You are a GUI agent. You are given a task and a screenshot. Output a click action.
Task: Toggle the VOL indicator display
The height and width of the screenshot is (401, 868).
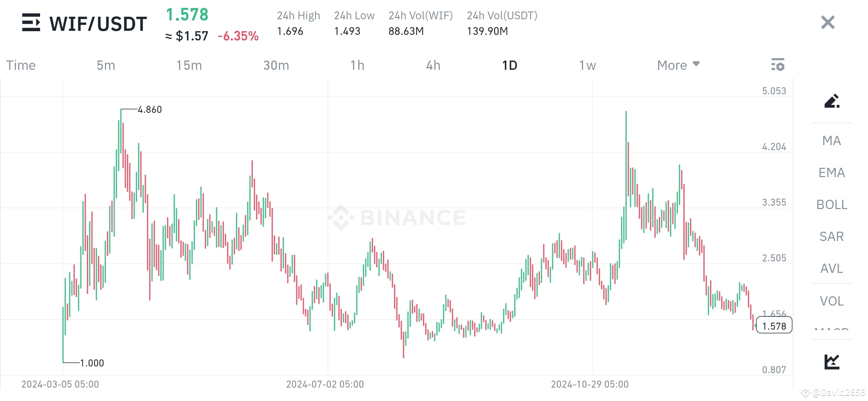click(x=831, y=301)
